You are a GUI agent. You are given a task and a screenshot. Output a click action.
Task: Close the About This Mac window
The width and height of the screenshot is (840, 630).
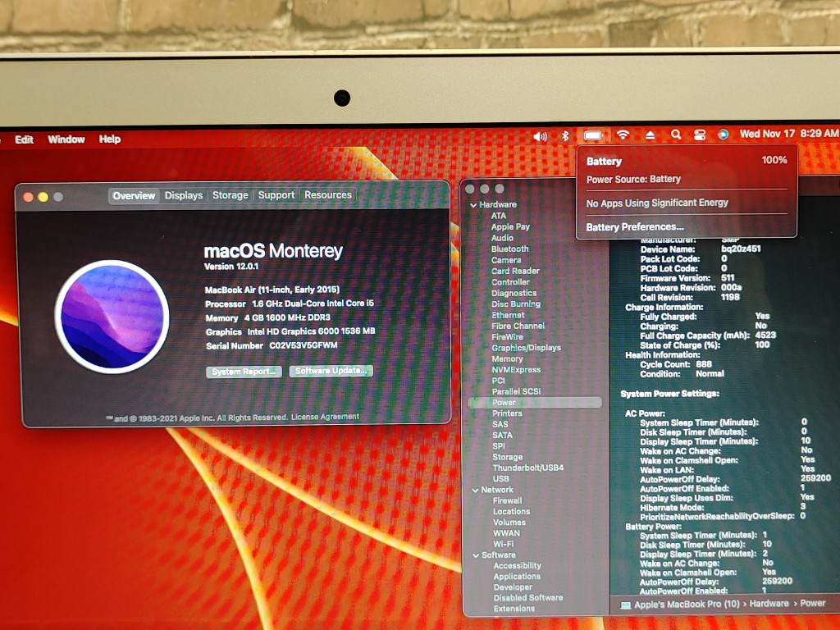[29, 197]
